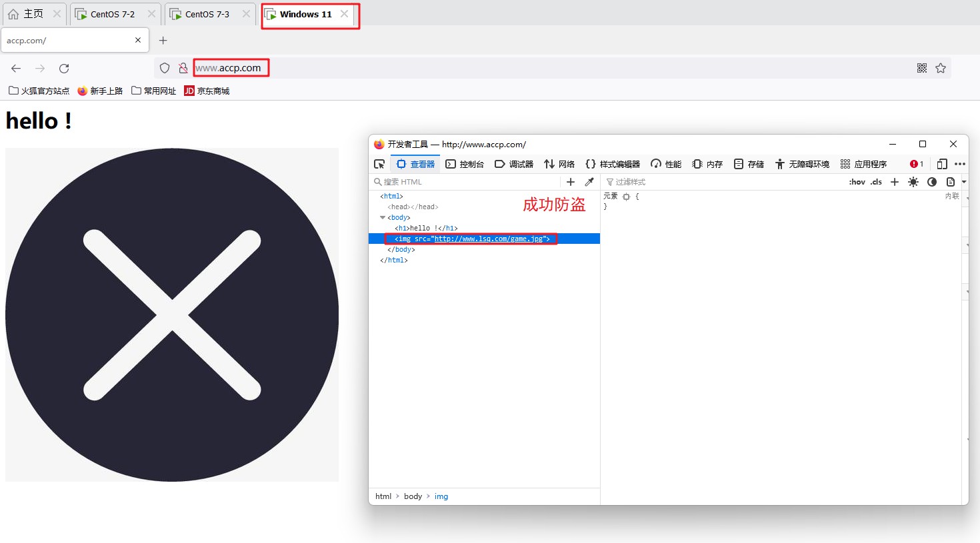Click the broken image placeholder with X
The width and height of the screenshot is (980, 543).
coord(172,314)
